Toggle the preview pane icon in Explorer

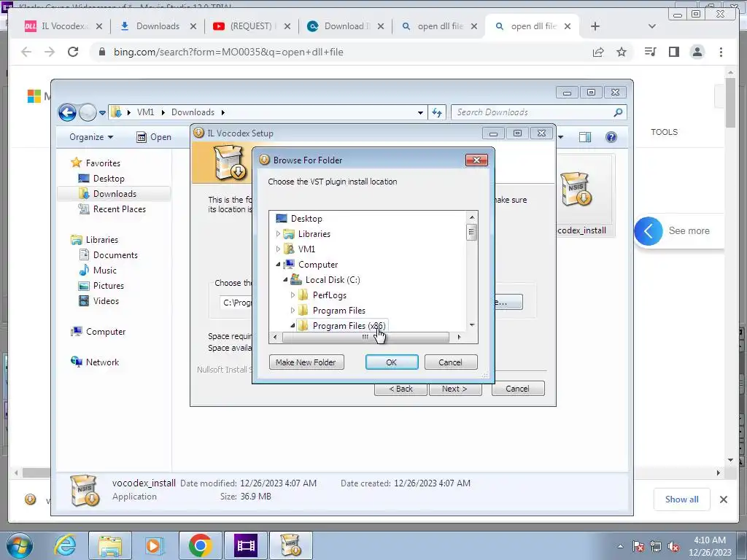point(585,137)
